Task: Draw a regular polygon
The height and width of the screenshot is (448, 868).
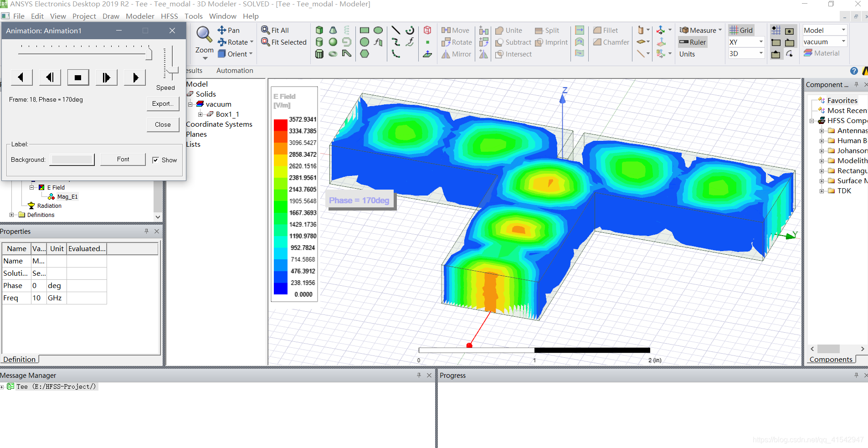Action: click(x=365, y=54)
